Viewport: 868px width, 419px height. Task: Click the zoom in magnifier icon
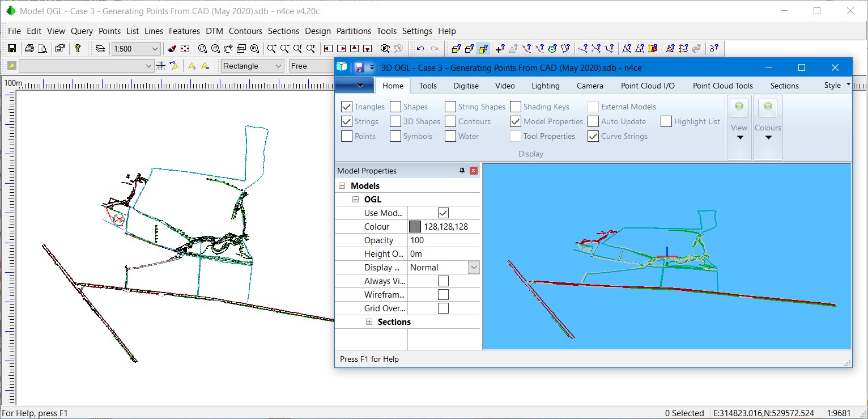click(272, 49)
